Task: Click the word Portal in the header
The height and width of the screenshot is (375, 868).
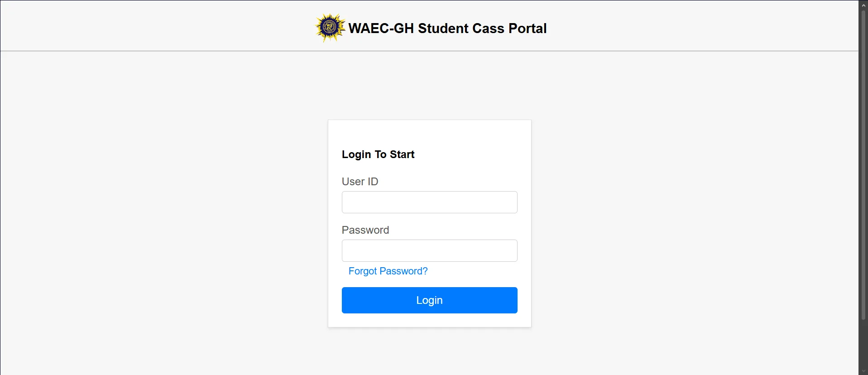Action: pyautogui.click(x=528, y=28)
